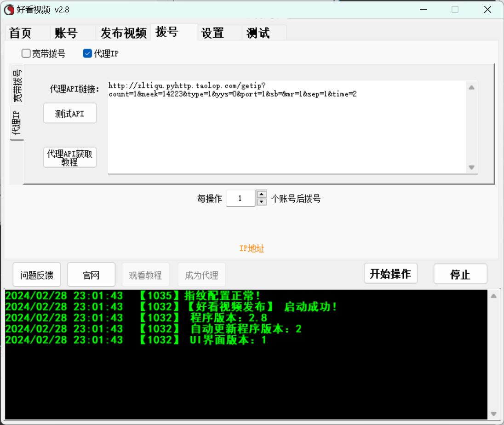This screenshot has height=425, width=504.
Task: Click the 停止 button
Action: coord(460,274)
